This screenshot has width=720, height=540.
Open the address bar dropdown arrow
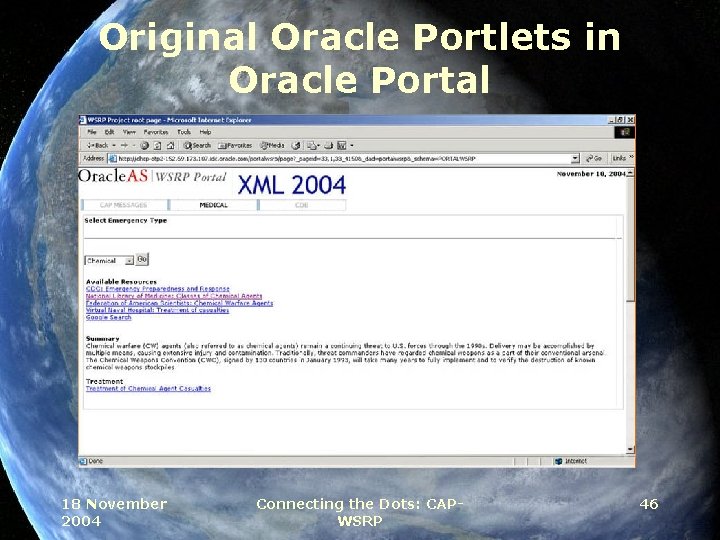(x=575, y=158)
